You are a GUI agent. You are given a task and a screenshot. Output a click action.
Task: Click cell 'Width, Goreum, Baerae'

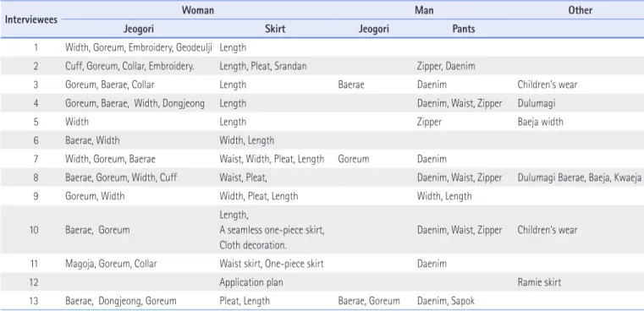111,159
